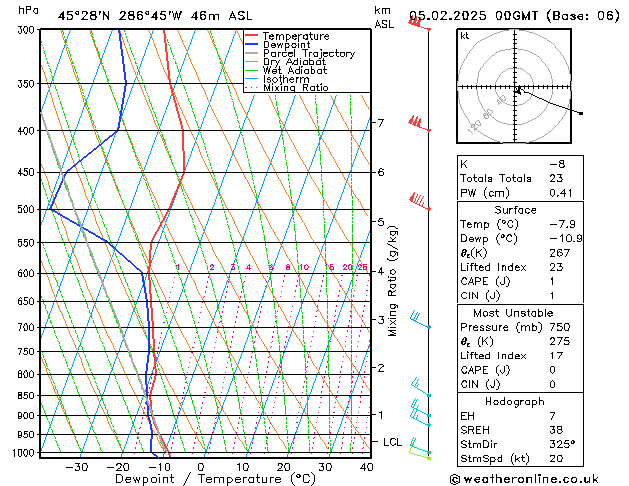Viewport: 629px width, 486px height.
Task: Click the red wind barb at 400 hPa level
Action: click(x=419, y=124)
